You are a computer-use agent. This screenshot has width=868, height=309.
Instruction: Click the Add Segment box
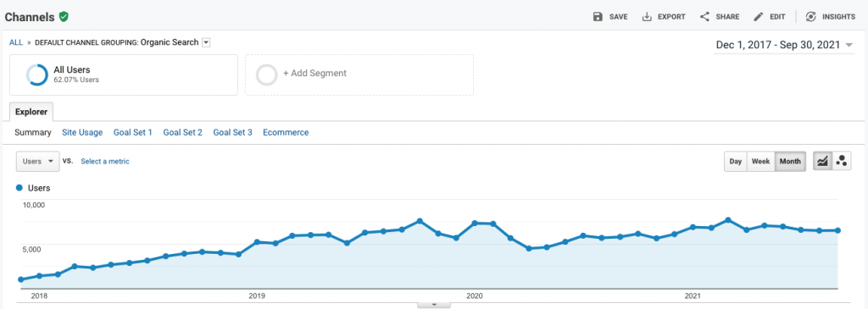coord(359,74)
